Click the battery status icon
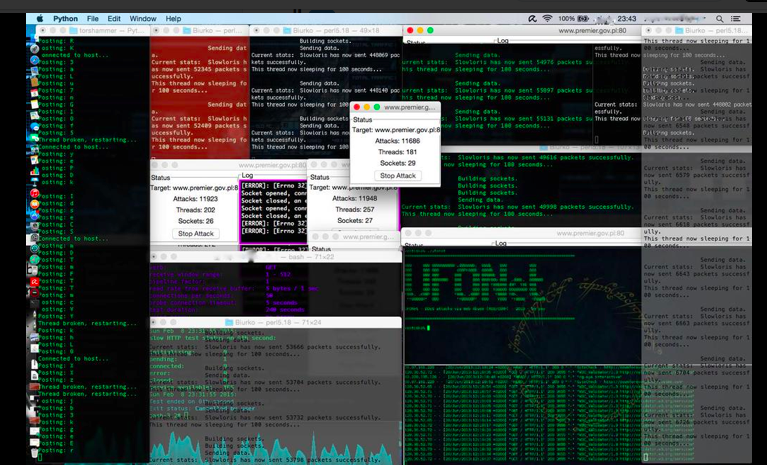 (583, 19)
